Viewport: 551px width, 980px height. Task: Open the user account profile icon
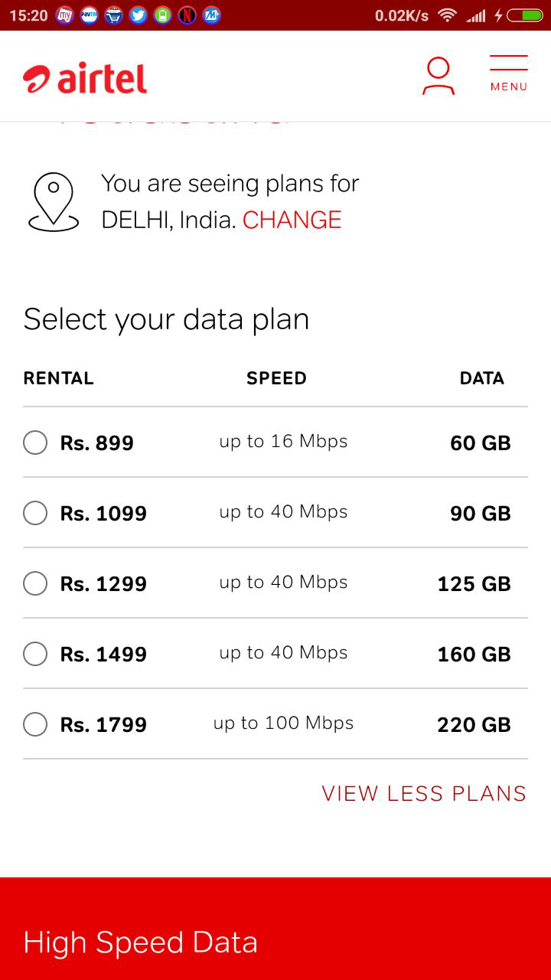438,77
